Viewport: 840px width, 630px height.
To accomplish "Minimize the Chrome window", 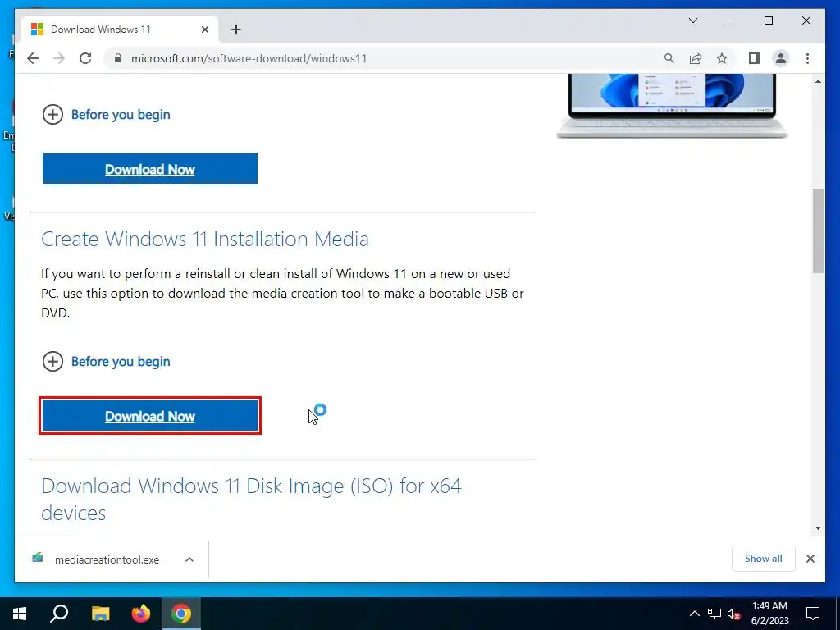I will click(x=731, y=21).
